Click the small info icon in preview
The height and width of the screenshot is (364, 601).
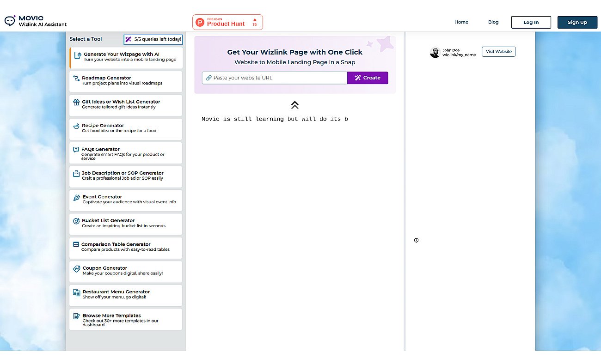pos(416,240)
